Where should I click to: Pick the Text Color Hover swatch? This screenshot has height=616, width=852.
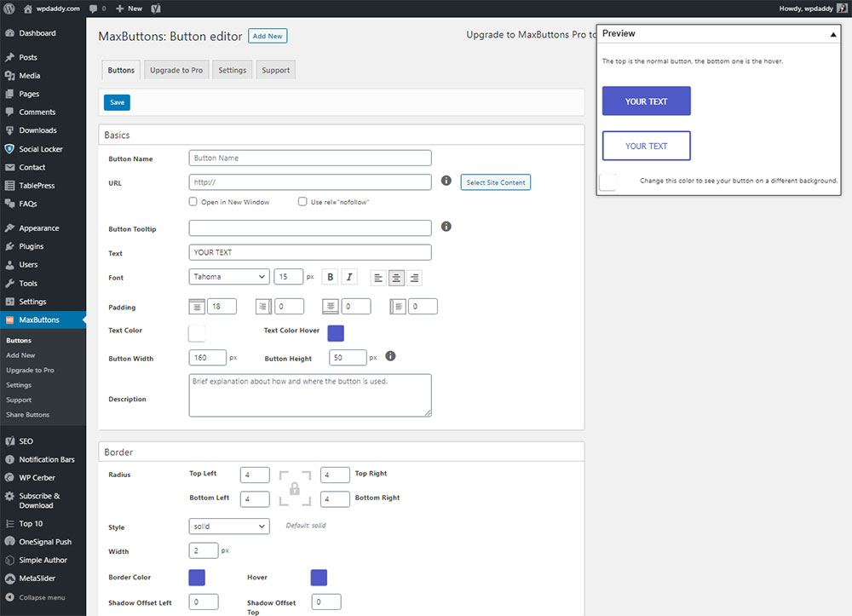click(x=336, y=333)
